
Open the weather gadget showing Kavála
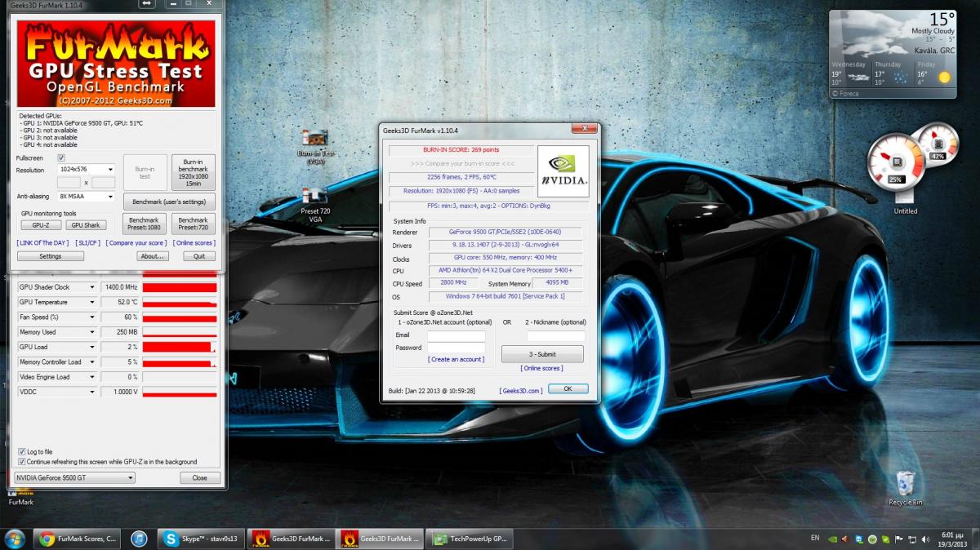tap(893, 54)
